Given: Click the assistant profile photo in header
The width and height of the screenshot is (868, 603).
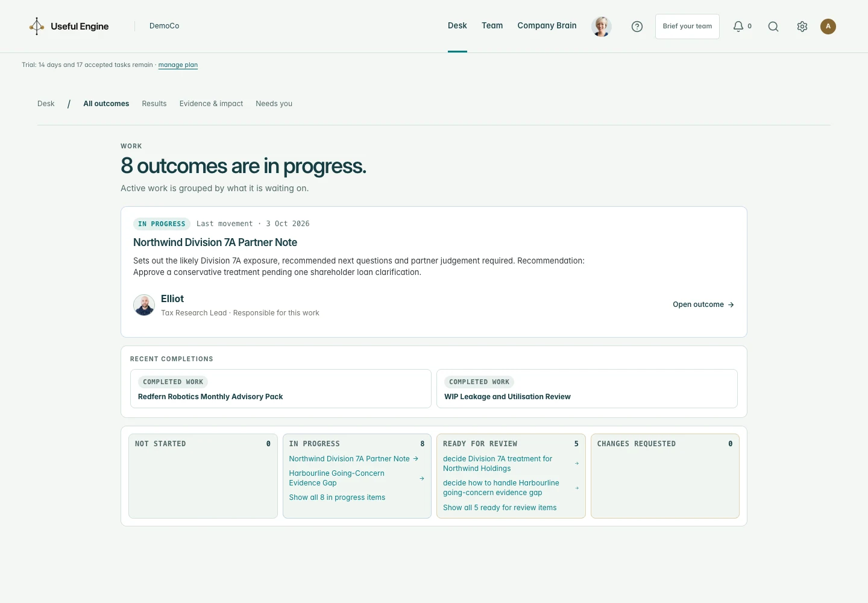Looking at the screenshot, I should click(x=602, y=27).
